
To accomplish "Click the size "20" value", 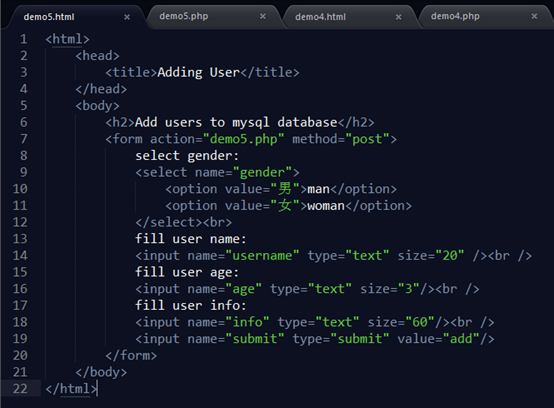I will click(x=450, y=256).
